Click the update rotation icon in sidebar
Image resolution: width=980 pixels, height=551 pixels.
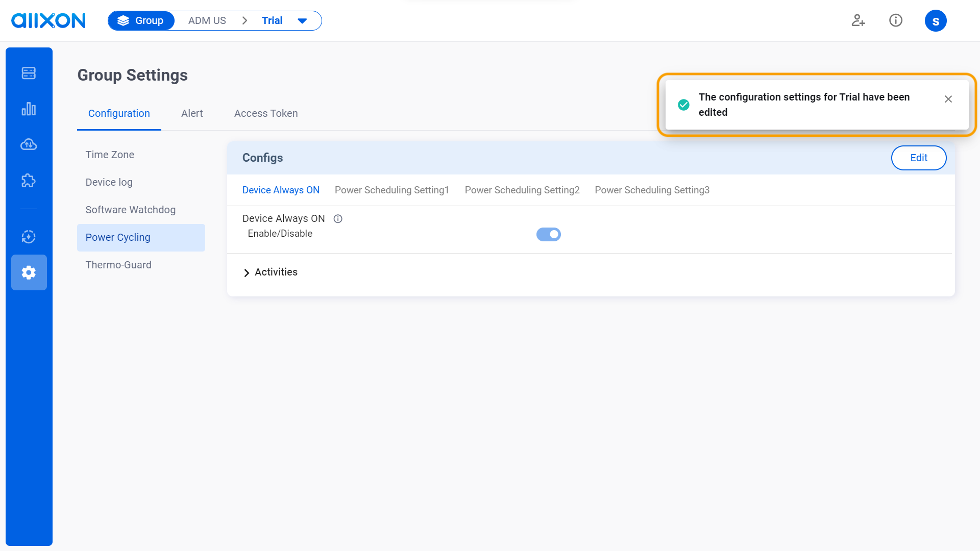click(29, 237)
